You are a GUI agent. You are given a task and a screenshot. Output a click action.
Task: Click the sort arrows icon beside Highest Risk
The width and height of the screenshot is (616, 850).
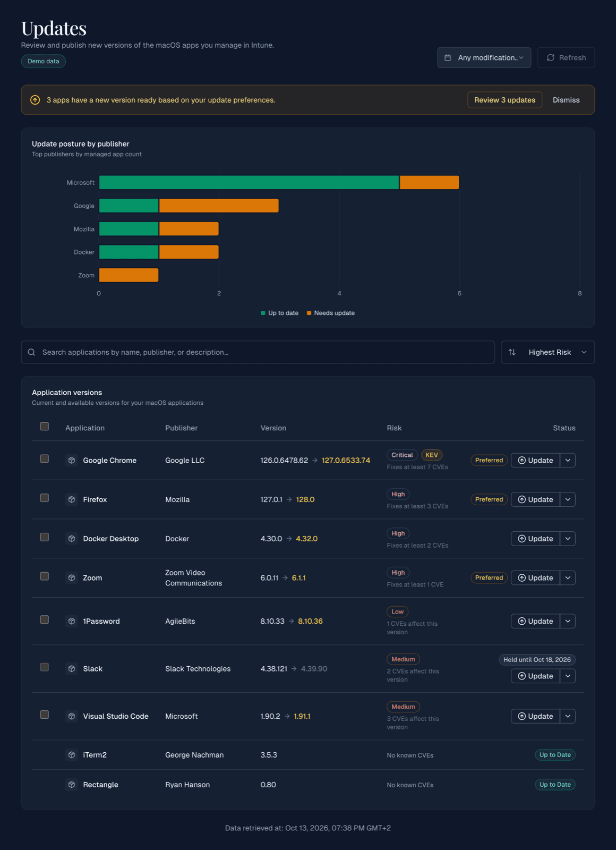[512, 352]
